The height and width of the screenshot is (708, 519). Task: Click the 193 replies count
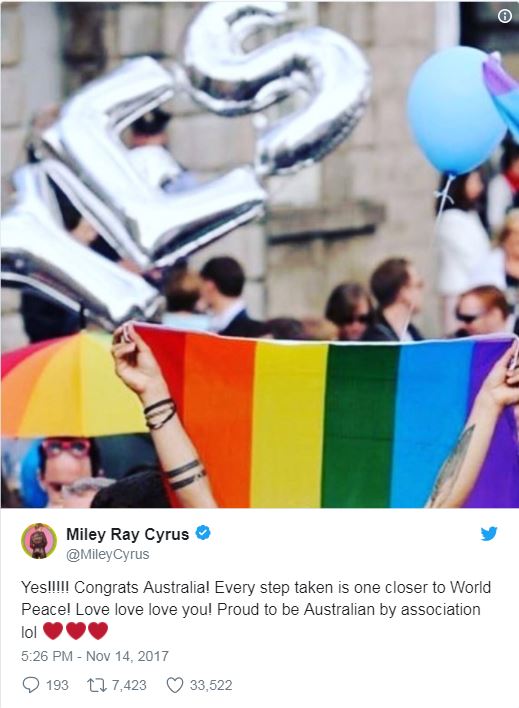point(57,685)
